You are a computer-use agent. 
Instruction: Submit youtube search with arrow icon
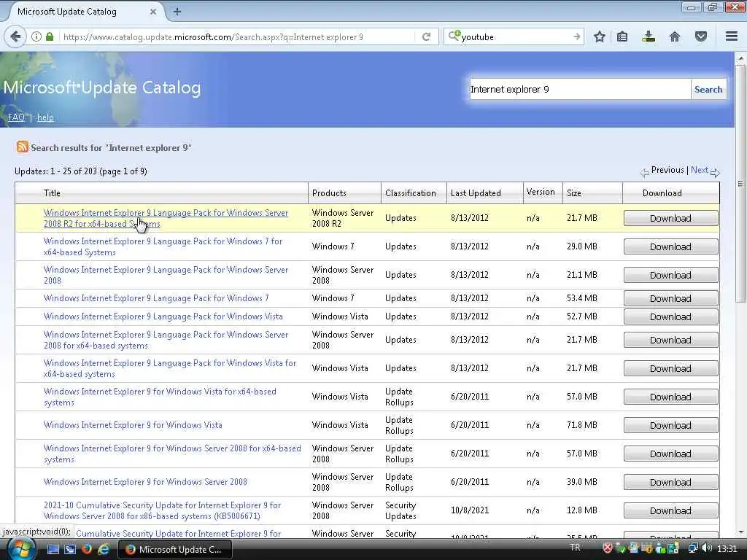(x=577, y=36)
